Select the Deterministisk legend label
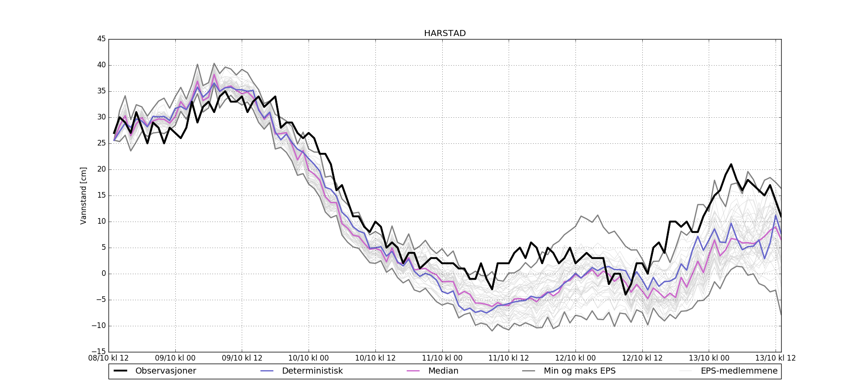This screenshot has height=391, width=868. [x=312, y=371]
